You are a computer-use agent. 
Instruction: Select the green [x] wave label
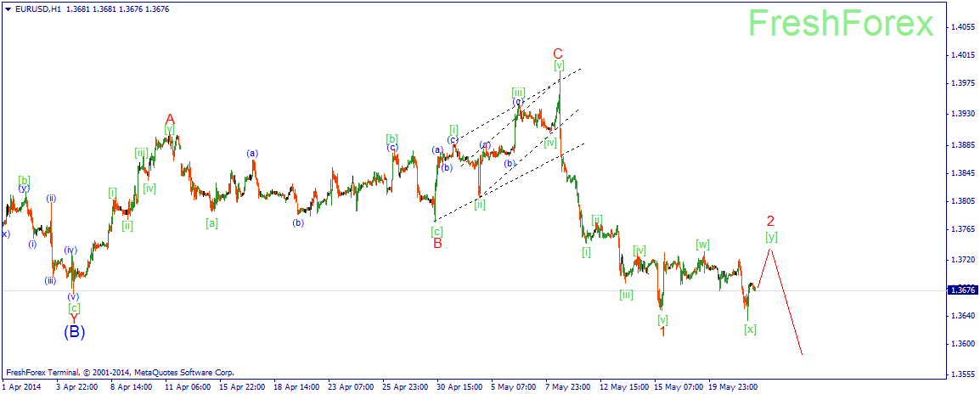pos(750,329)
